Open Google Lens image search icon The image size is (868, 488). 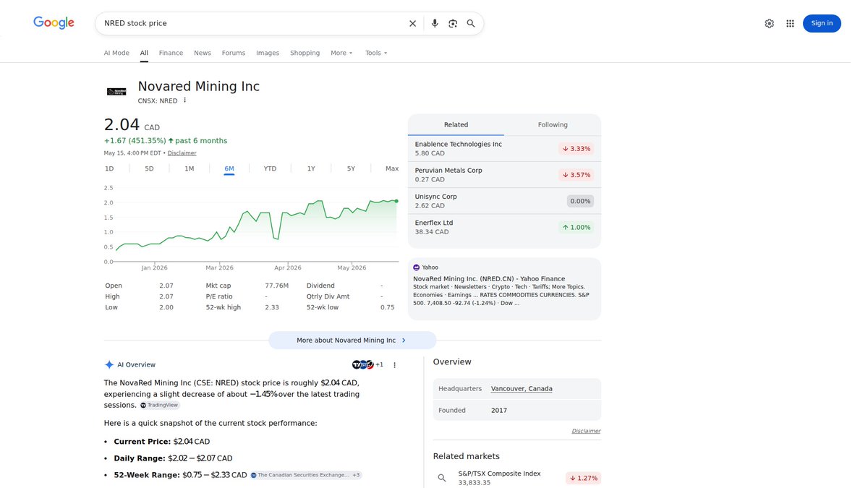(453, 23)
